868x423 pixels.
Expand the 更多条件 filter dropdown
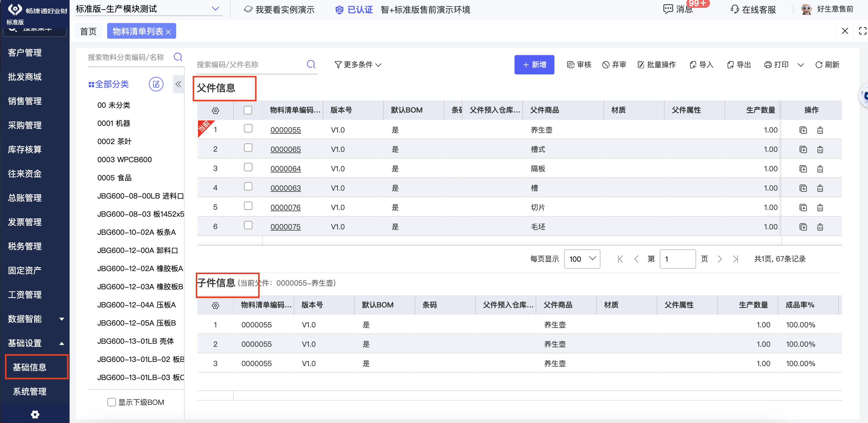tap(358, 64)
